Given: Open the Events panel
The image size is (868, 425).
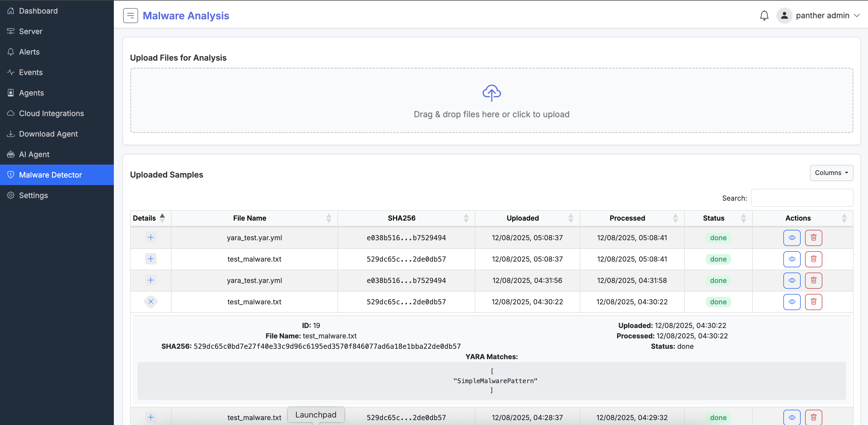Looking at the screenshot, I should pos(31,72).
